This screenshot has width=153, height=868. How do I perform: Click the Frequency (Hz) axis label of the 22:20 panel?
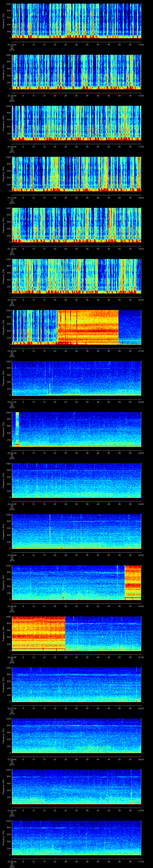[3, 327]
